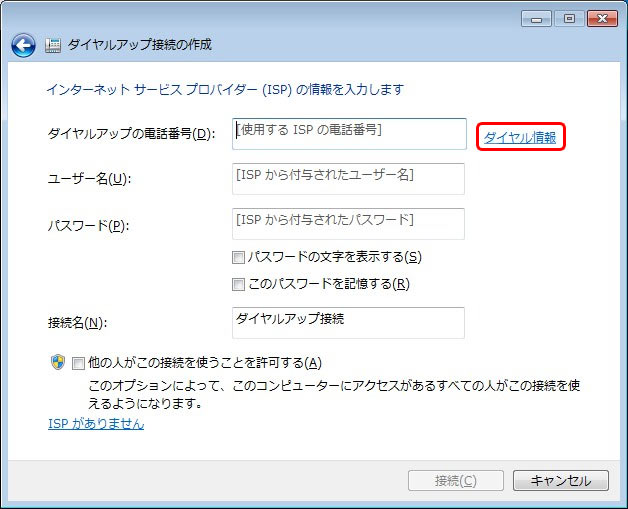Click the ダイヤルアップの電話番号(D) label
628x509 pixels.
[131, 134]
